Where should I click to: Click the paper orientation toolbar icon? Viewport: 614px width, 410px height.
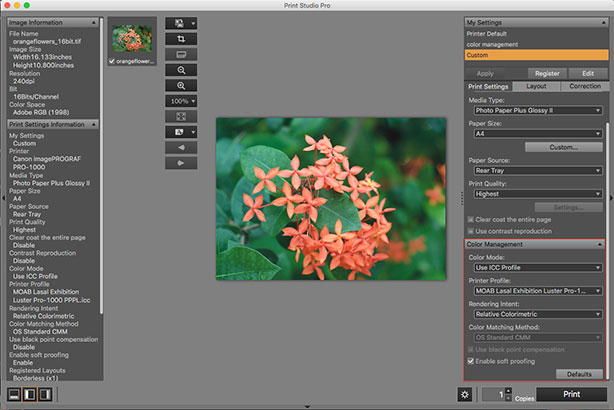181,54
